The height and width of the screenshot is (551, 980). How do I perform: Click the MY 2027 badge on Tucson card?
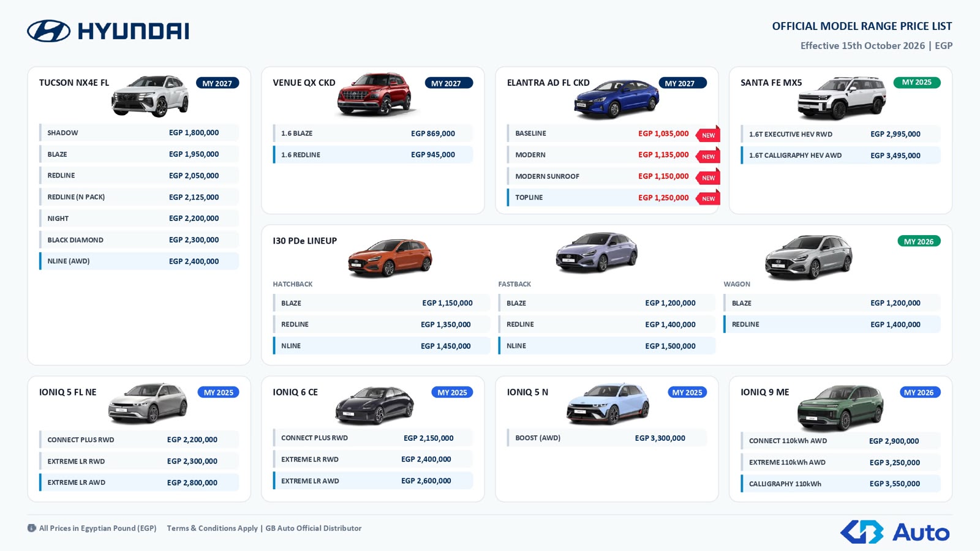click(217, 83)
